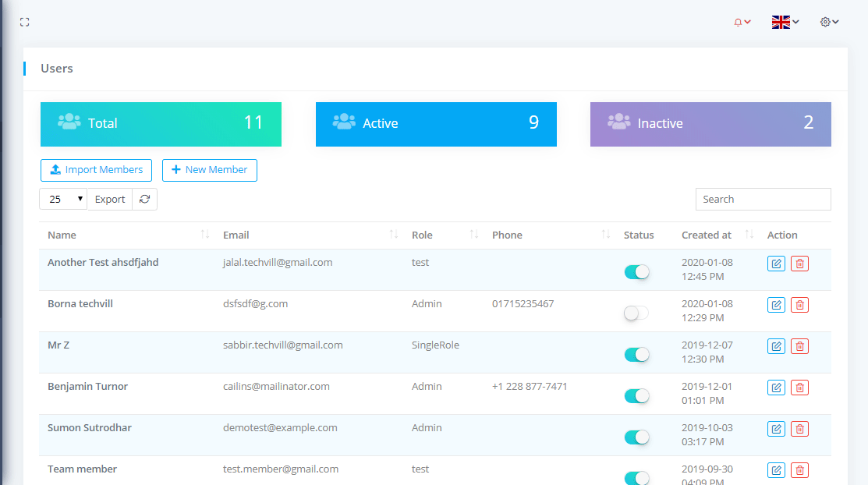Image resolution: width=868 pixels, height=485 pixels.
Task: Delete the Borna techvill user
Action: pos(799,305)
